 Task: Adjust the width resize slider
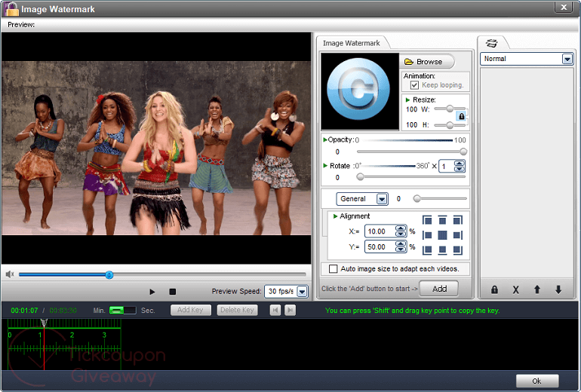(x=450, y=109)
